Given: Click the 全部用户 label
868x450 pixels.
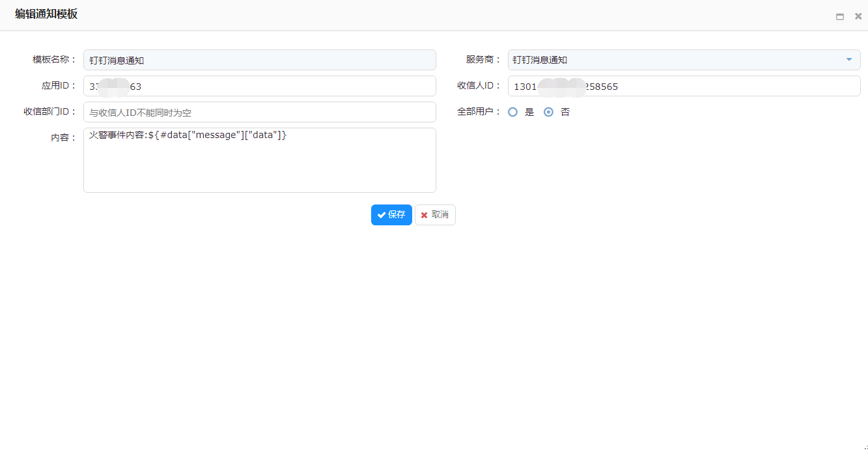Looking at the screenshot, I should pyautogui.click(x=479, y=112).
